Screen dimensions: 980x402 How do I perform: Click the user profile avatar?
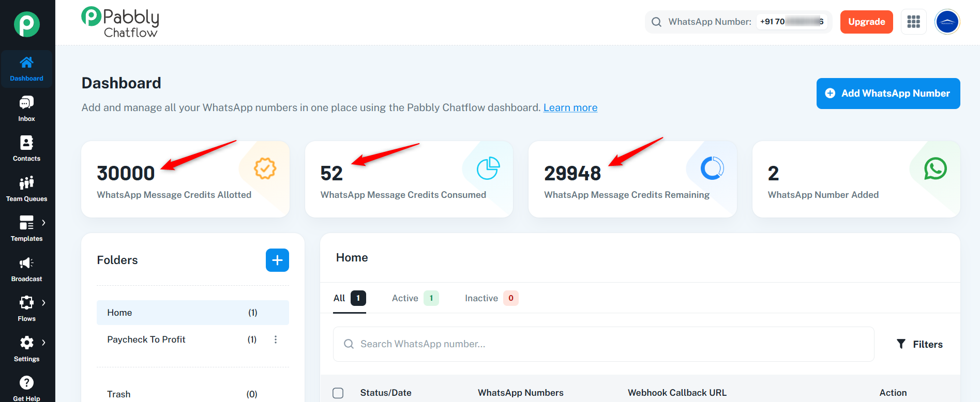[947, 22]
